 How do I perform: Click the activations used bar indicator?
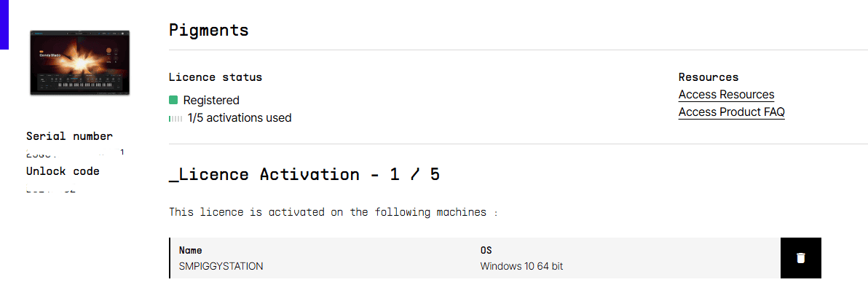pyautogui.click(x=175, y=118)
